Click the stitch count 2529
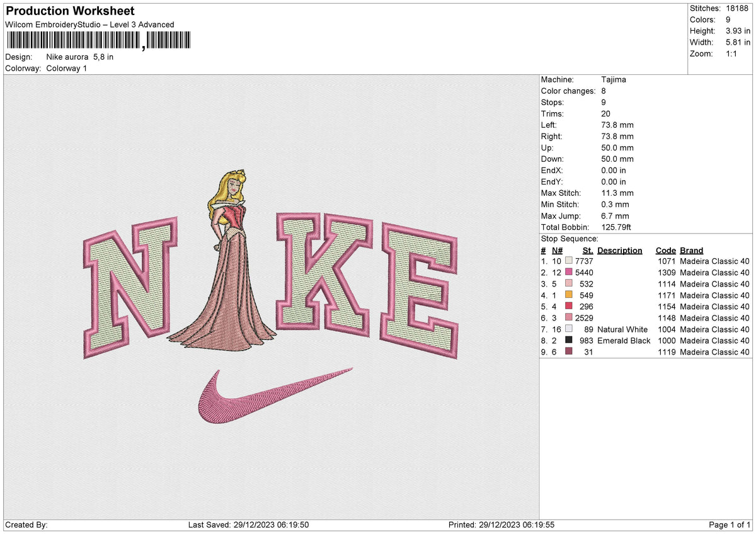 click(x=584, y=317)
